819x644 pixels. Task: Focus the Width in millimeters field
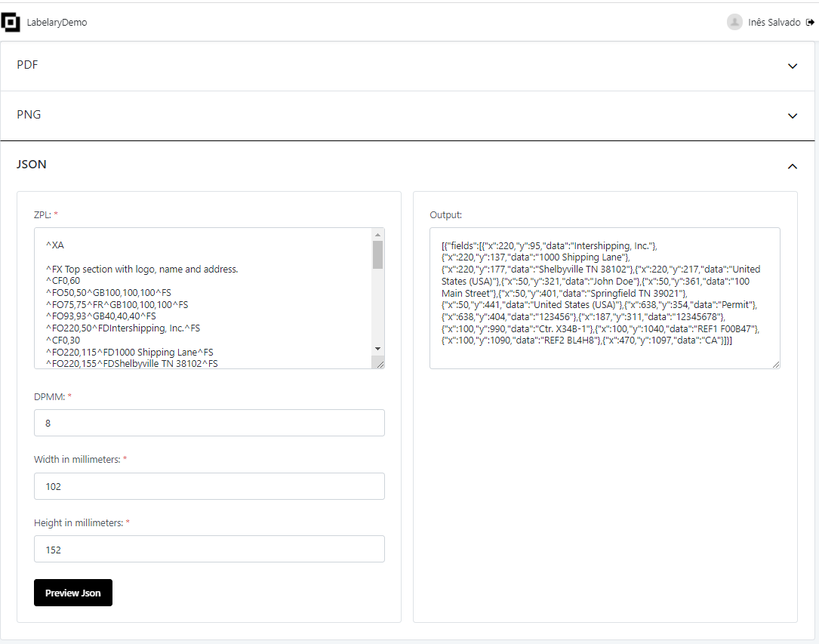[209, 486]
